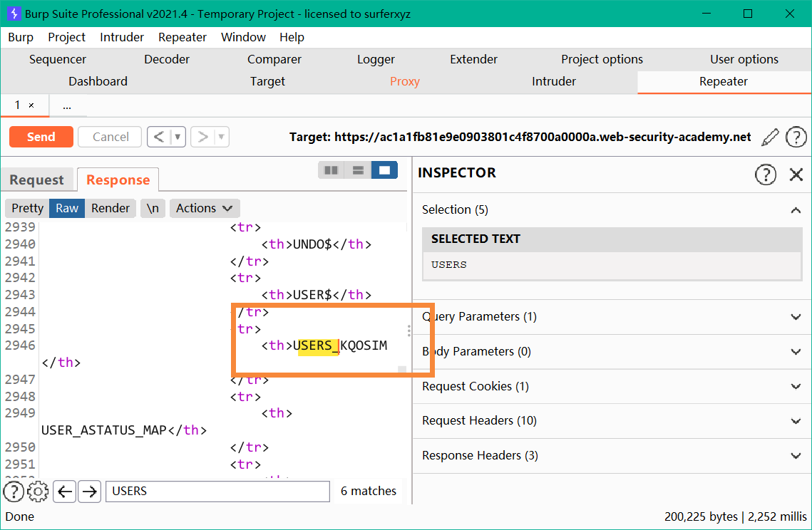The width and height of the screenshot is (812, 530).
Task: Open the Project menu
Action: 66,37
